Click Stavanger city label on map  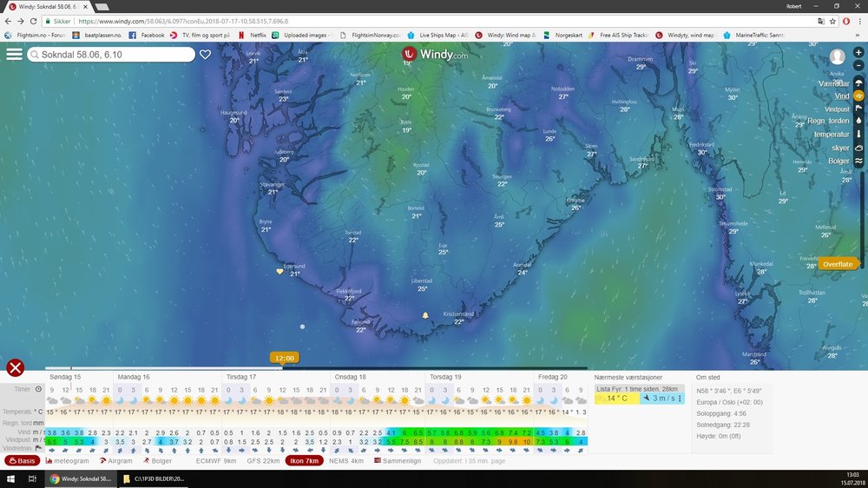tap(272, 184)
